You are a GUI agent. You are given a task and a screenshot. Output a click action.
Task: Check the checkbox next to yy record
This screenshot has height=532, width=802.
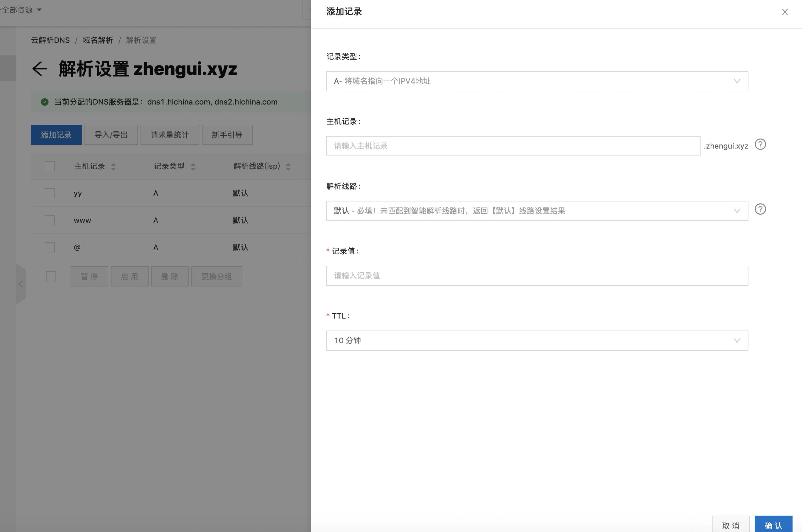point(50,193)
